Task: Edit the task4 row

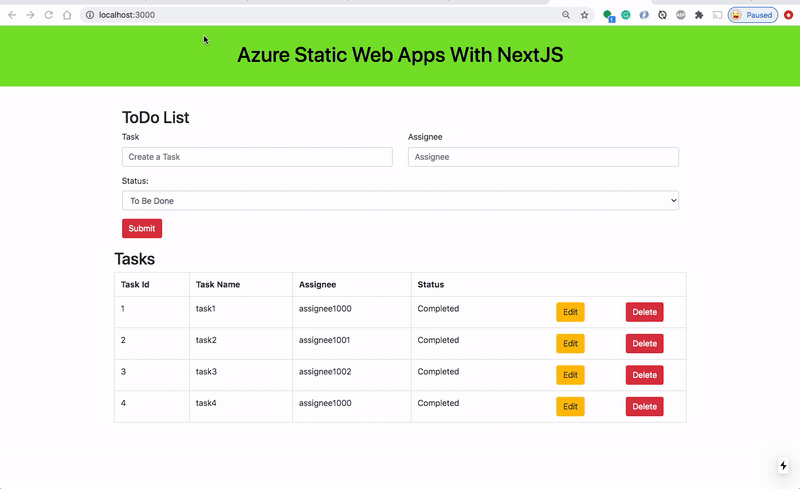Action: click(570, 406)
